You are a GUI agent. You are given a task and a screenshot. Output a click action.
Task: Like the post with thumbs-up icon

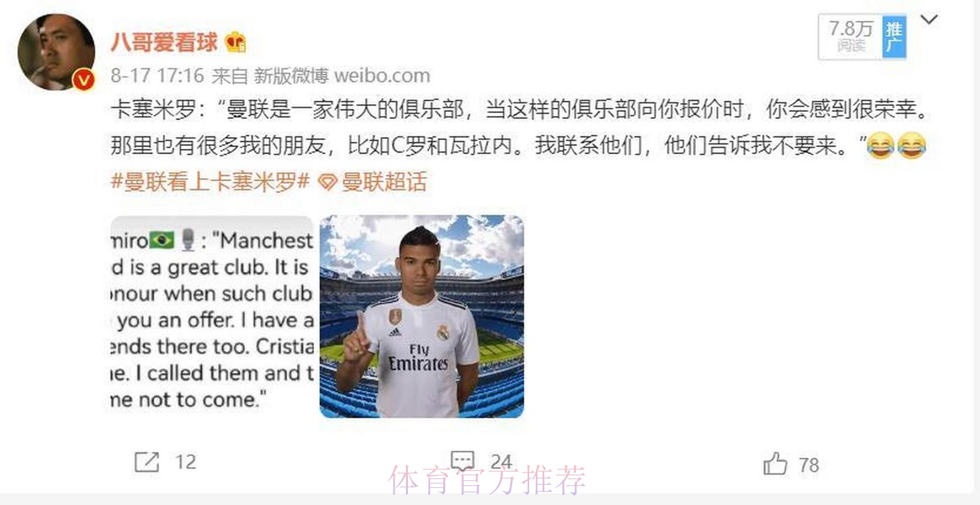coord(775,464)
